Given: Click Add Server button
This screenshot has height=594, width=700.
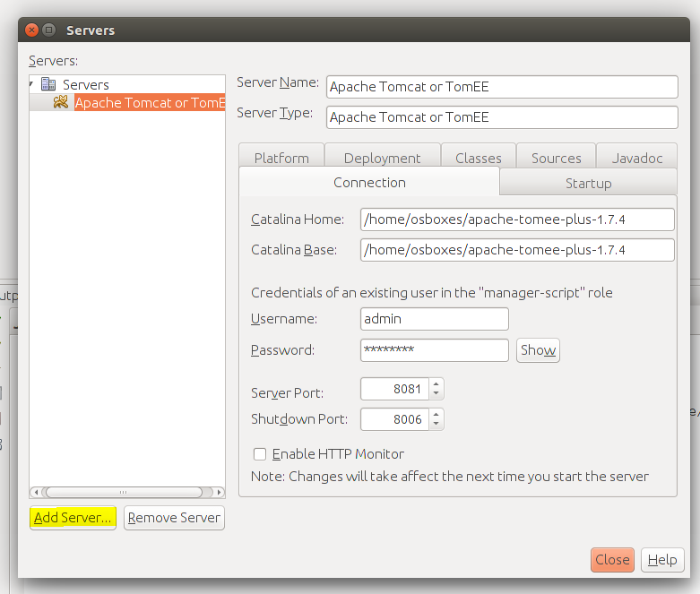Looking at the screenshot, I should (x=73, y=518).
